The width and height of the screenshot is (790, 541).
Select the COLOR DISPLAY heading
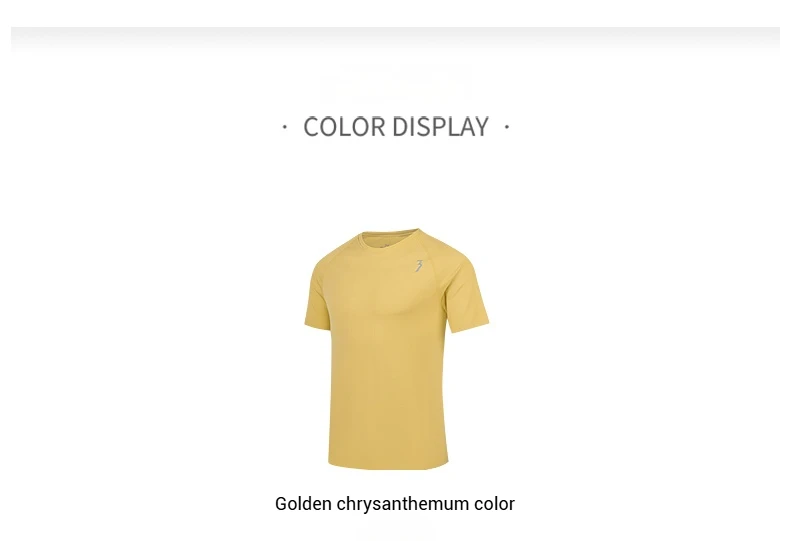click(396, 126)
